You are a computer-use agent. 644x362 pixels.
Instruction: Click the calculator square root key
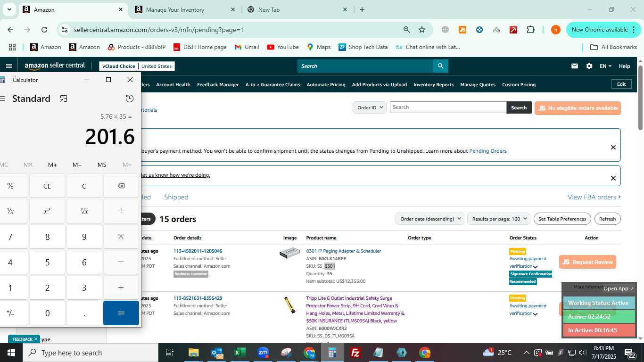84,211
